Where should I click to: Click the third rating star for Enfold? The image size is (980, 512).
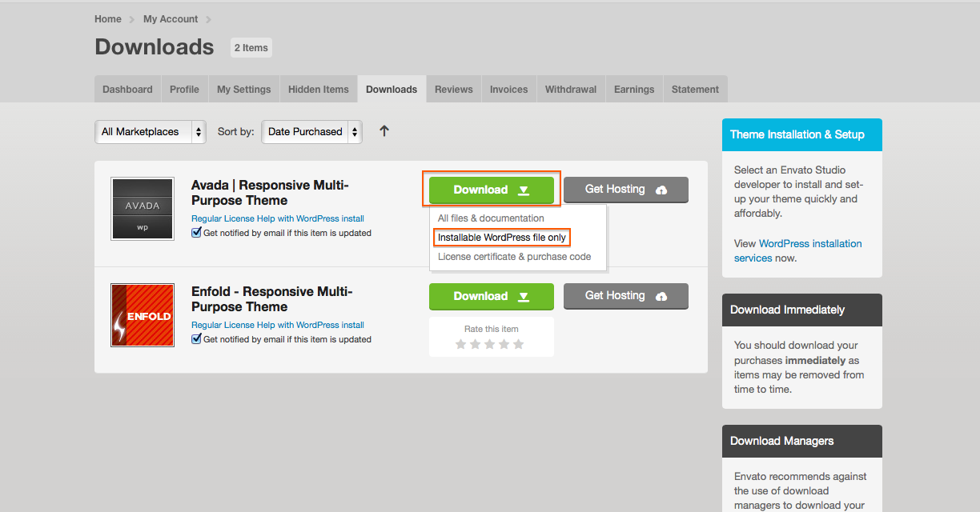coord(489,344)
